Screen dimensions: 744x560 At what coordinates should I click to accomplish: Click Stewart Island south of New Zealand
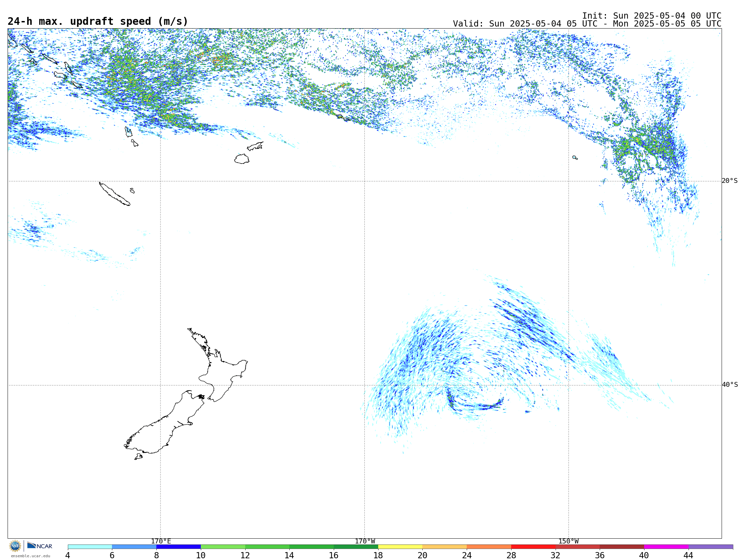pos(138,457)
